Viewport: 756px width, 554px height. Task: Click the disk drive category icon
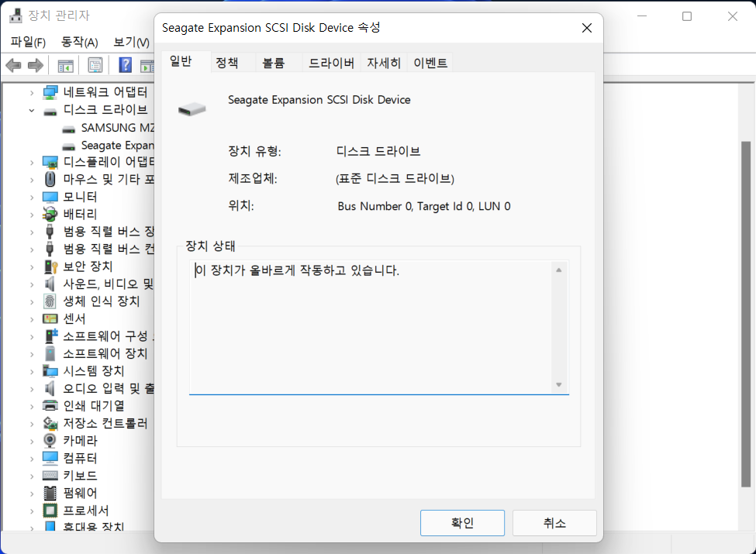(x=50, y=112)
